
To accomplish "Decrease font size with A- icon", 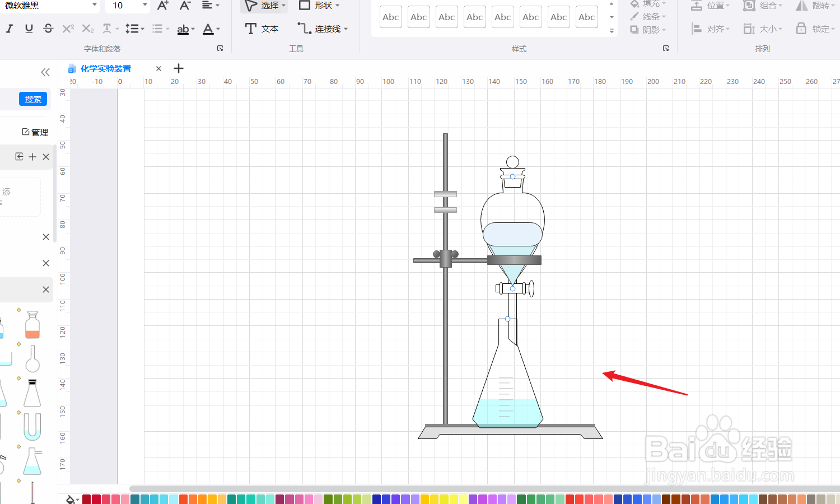I will coord(185,6).
